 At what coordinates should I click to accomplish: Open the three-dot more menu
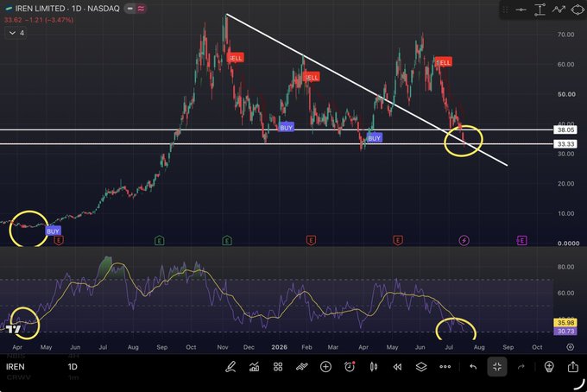click(x=445, y=367)
